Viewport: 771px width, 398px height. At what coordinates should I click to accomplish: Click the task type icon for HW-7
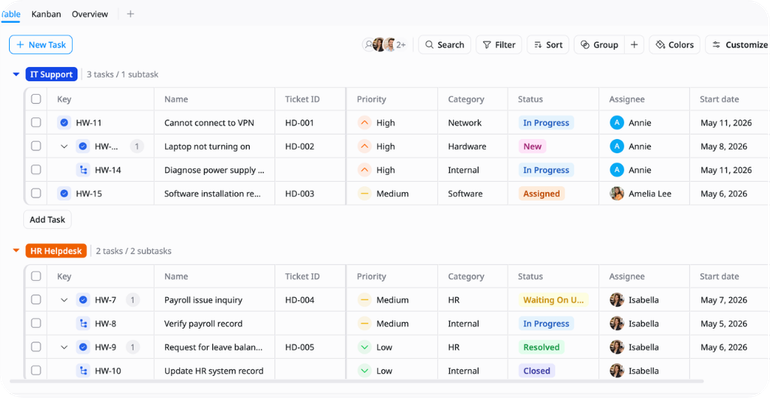pos(83,300)
